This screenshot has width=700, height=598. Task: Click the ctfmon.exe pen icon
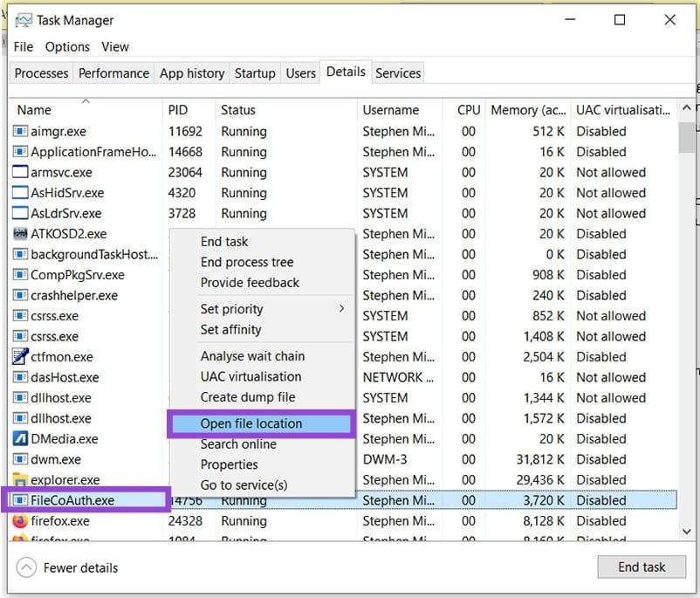20,357
